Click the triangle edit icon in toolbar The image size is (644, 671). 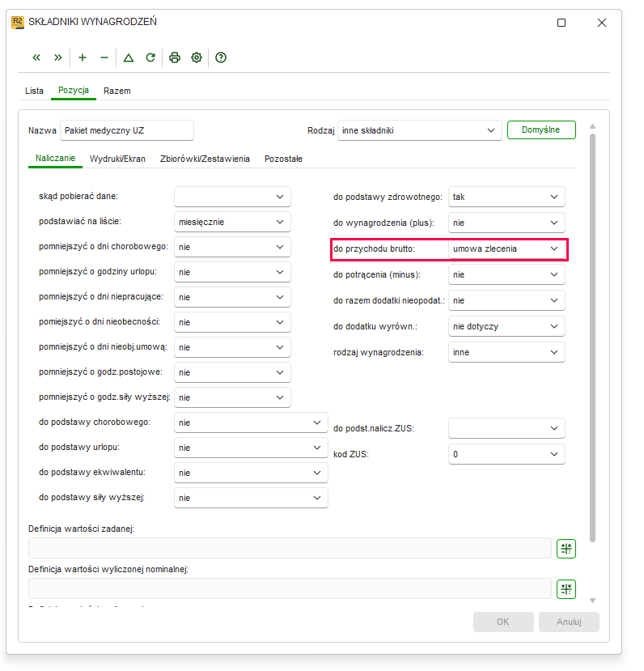click(x=129, y=57)
